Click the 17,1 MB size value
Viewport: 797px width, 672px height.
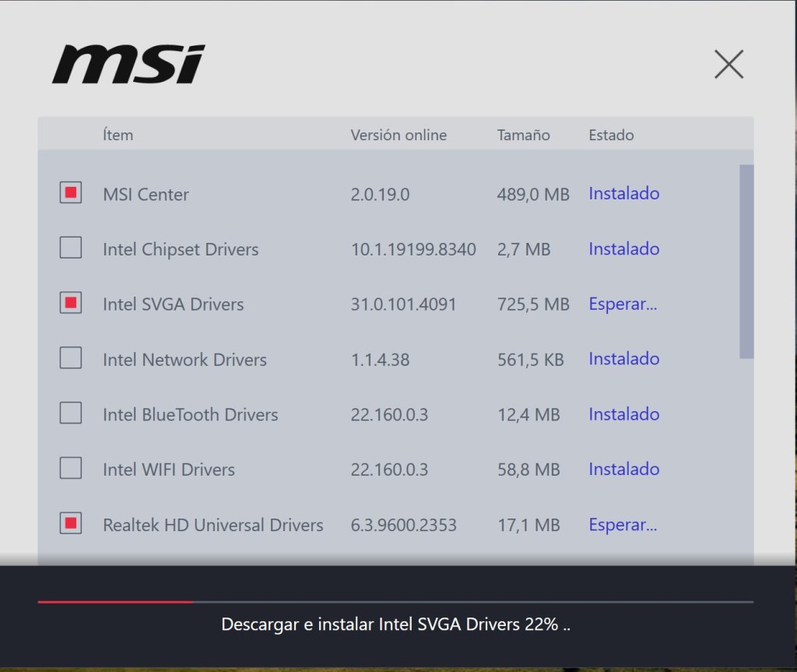click(x=528, y=525)
